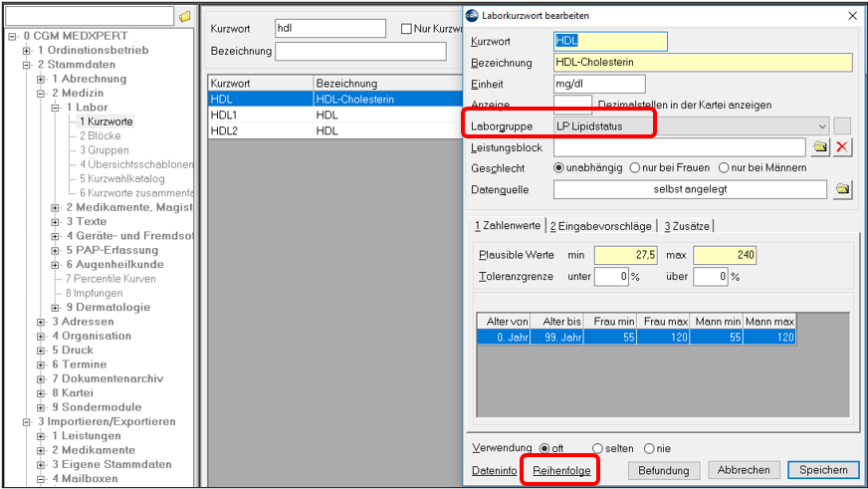Clear Leistungsblock with the red X icon

tap(842, 147)
